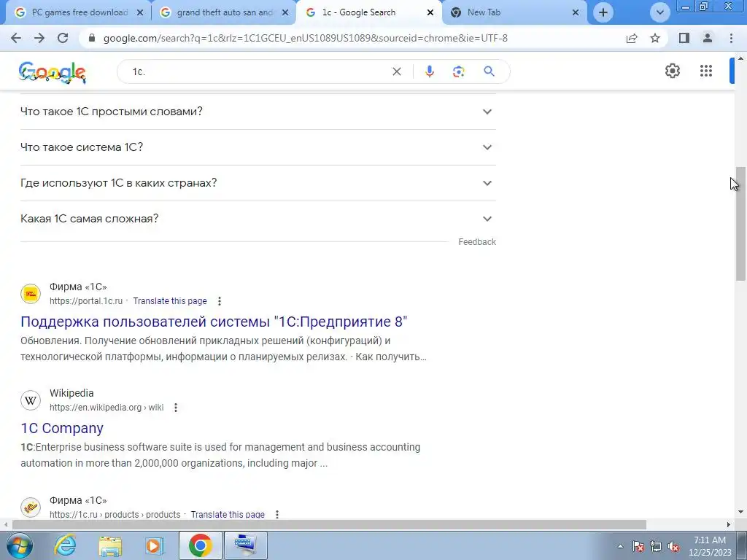
Task: Select the '1c - Google Search' tab
Action: click(368, 12)
